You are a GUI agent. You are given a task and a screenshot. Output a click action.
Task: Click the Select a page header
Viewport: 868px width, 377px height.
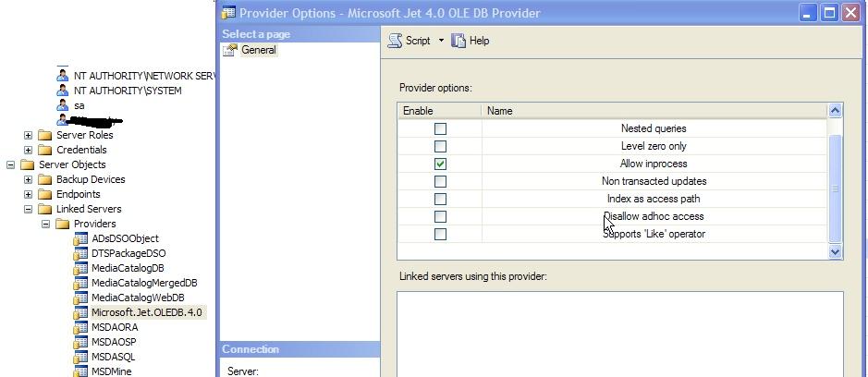[300, 34]
